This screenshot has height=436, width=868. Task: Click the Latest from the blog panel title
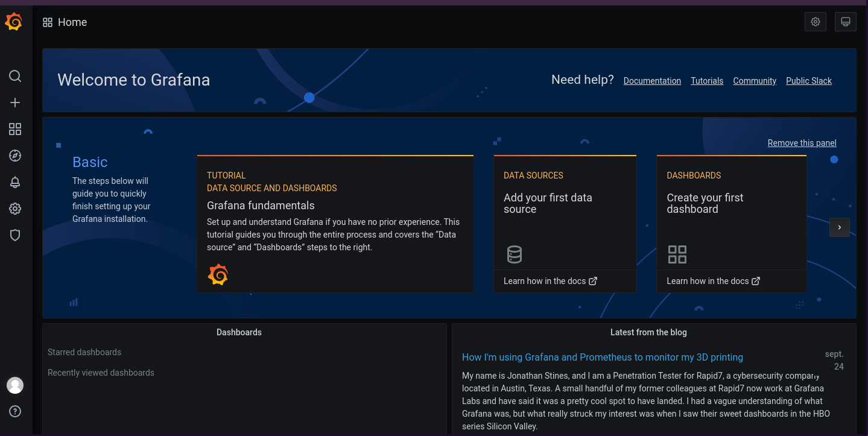pyautogui.click(x=648, y=332)
